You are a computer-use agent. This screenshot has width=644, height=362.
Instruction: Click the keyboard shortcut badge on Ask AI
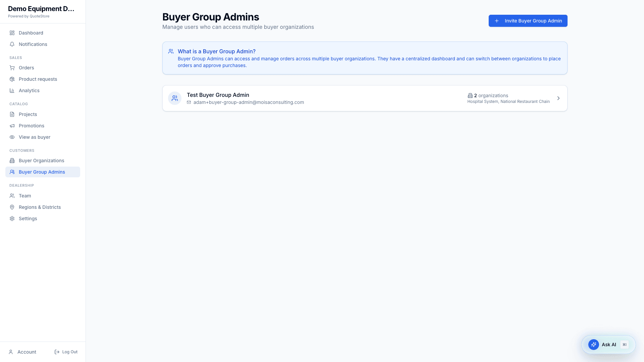[625, 345]
